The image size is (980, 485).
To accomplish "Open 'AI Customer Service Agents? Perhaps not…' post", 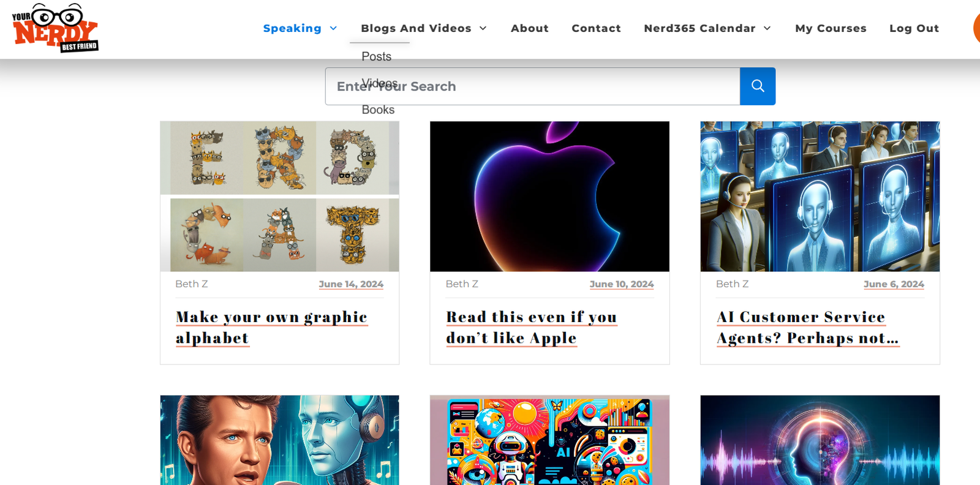I will (x=808, y=328).
